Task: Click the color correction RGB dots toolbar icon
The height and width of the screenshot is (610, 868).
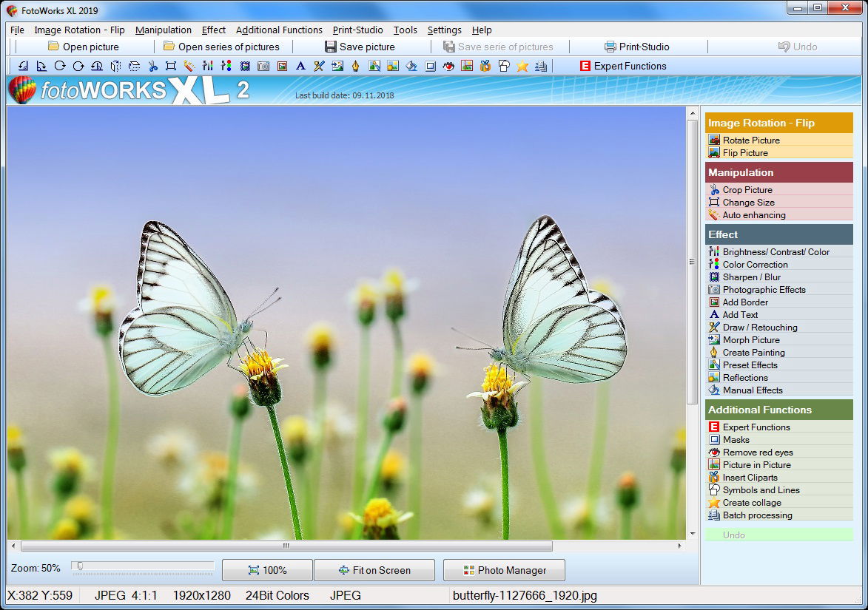Action: click(x=226, y=67)
